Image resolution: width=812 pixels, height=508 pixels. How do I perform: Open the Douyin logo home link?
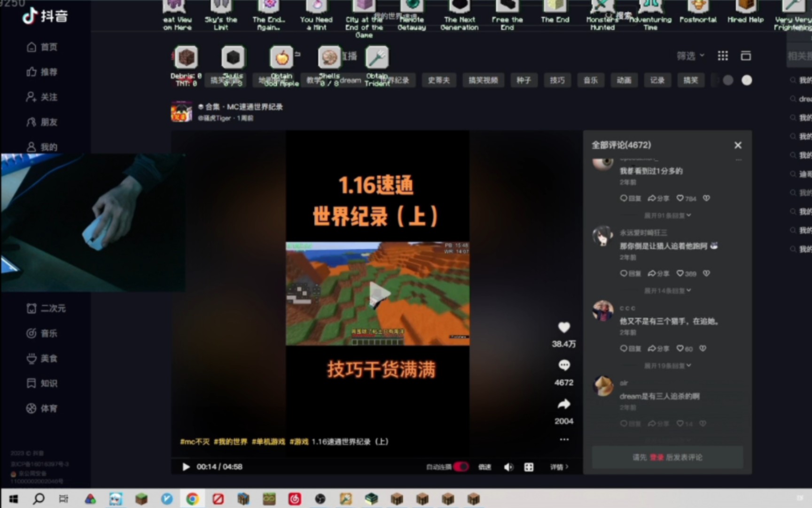(x=45, y=16)
